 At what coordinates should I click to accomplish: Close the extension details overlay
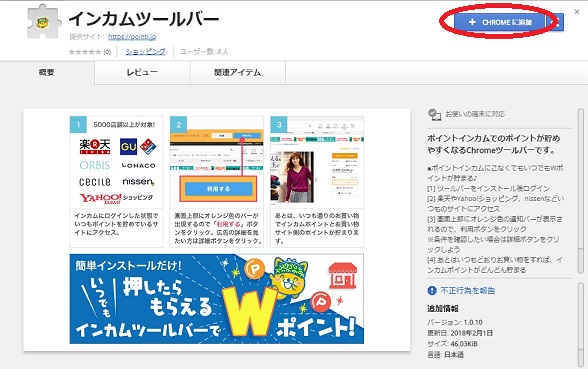[x=577, y=12]
